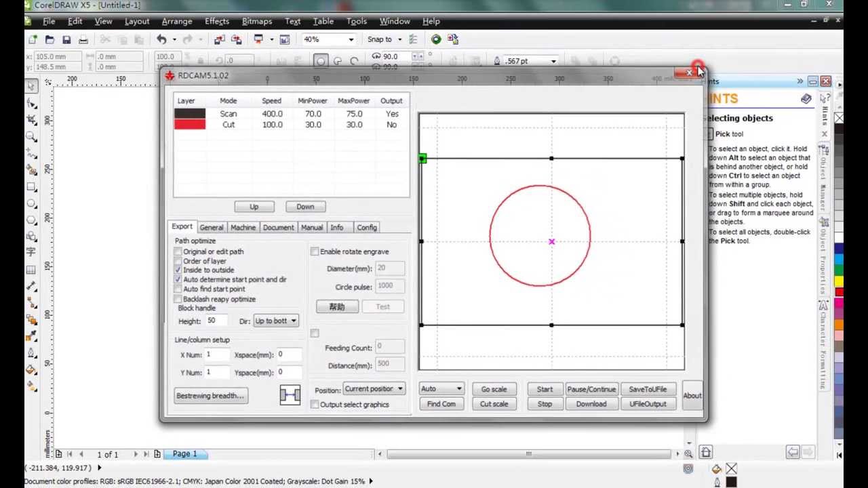
Task: Expand the Undo history dropdown arrow
Action: point(174,39)
